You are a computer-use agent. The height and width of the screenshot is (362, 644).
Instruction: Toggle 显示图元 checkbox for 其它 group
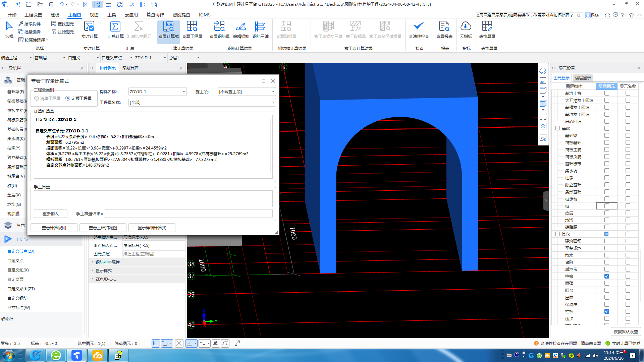pos(607,234)
